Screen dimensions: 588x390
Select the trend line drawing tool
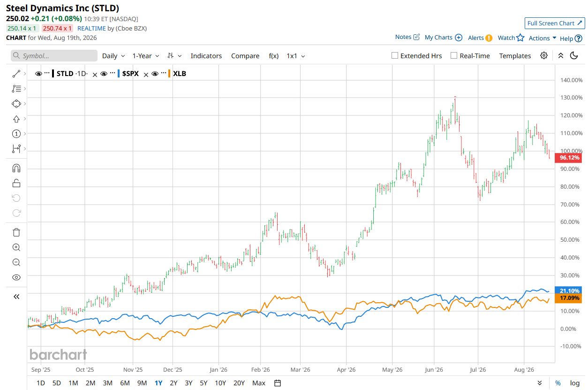point(16,74)
